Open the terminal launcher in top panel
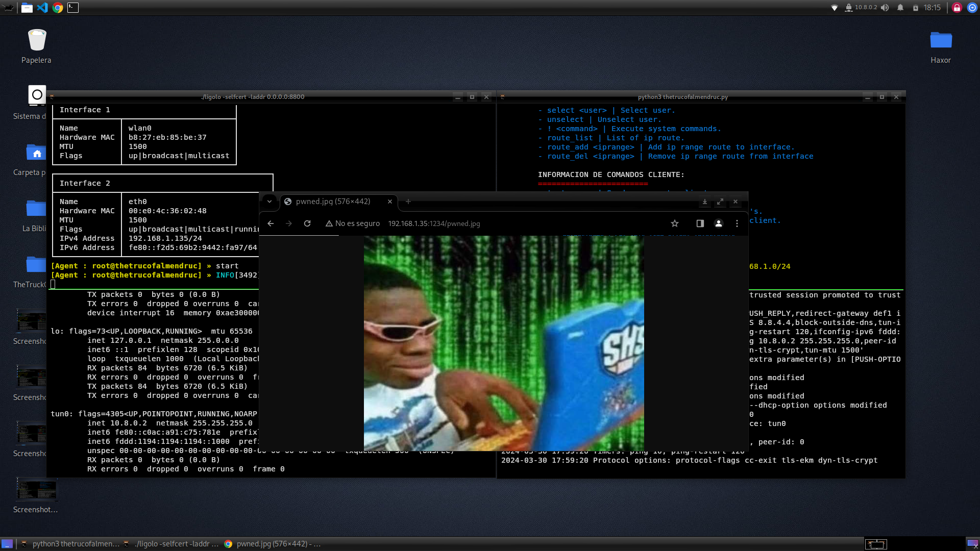 tap(73, 8)
